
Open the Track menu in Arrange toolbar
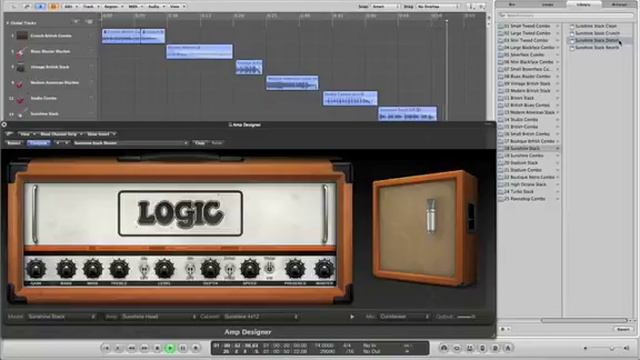tap(90, 7)
